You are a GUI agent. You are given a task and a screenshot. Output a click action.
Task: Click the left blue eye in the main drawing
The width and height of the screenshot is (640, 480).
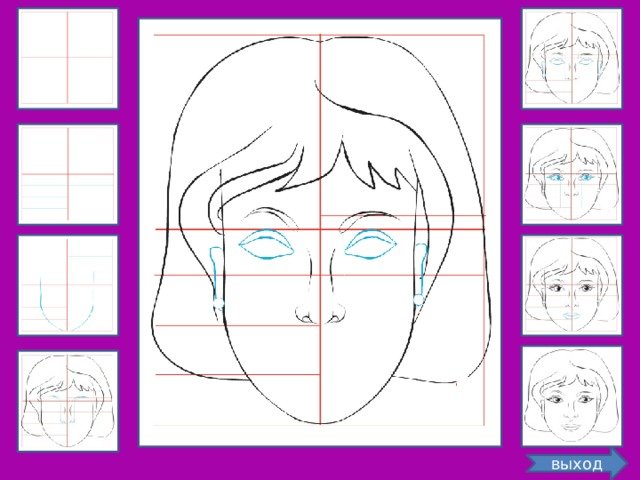[265, 245]
